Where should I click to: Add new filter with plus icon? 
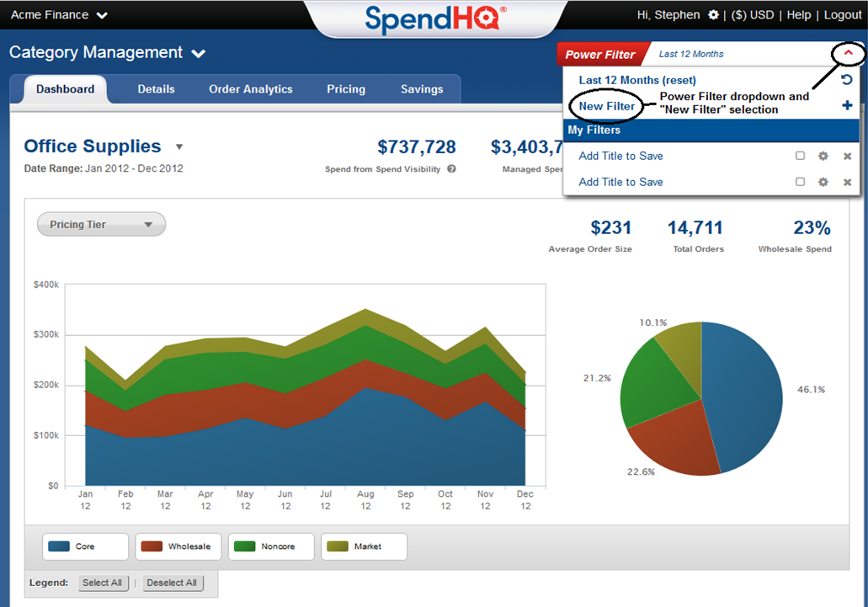click(847, 105)
